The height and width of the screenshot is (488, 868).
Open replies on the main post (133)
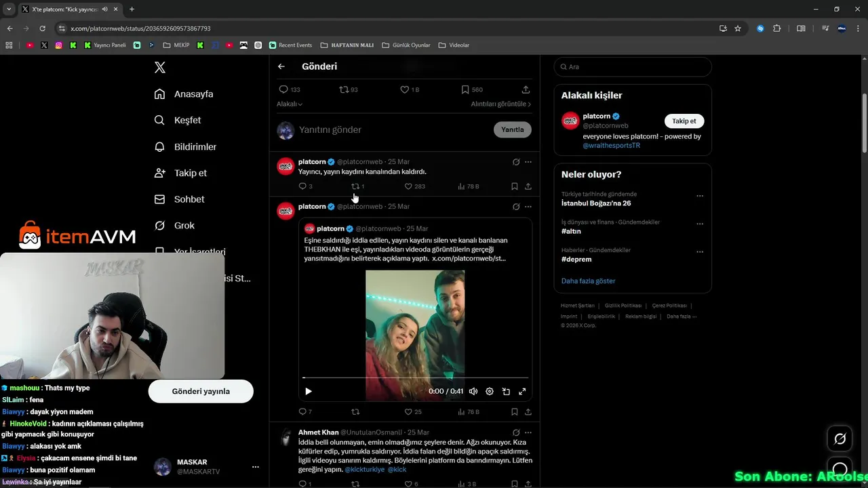[x=290, y=89]
